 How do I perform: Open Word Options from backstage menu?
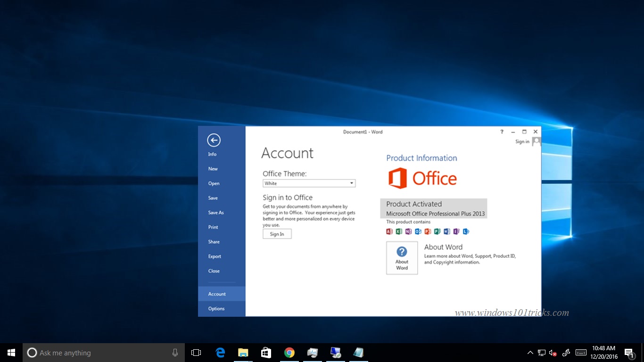[216, 309]
